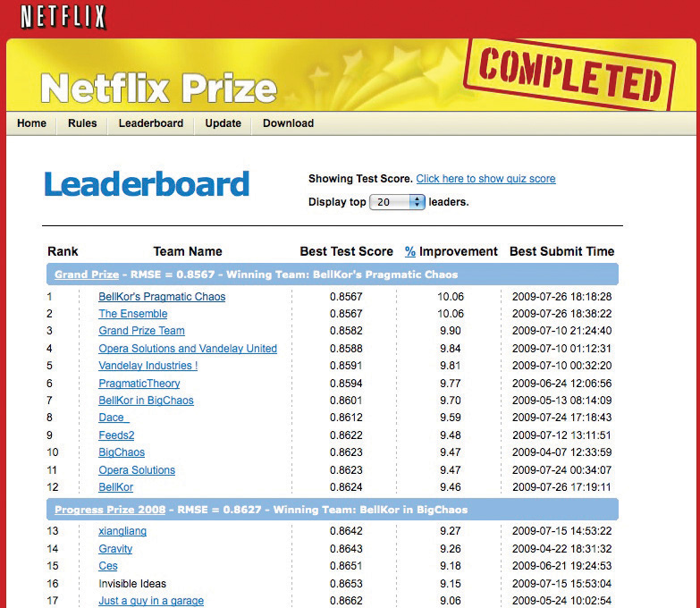This screenshot has height=608, width=700.
Task: Open Dace_ team link
Action: click(114, 418)
